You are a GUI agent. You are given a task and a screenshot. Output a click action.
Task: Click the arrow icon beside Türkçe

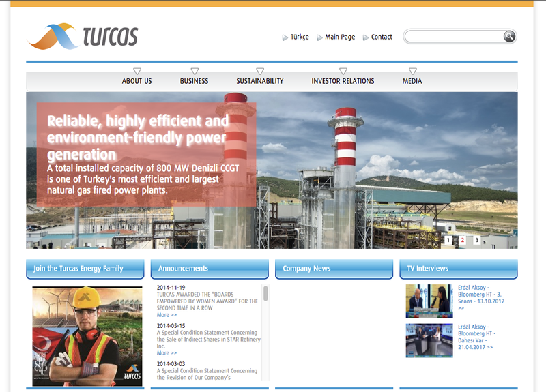(x=285, y=37)
